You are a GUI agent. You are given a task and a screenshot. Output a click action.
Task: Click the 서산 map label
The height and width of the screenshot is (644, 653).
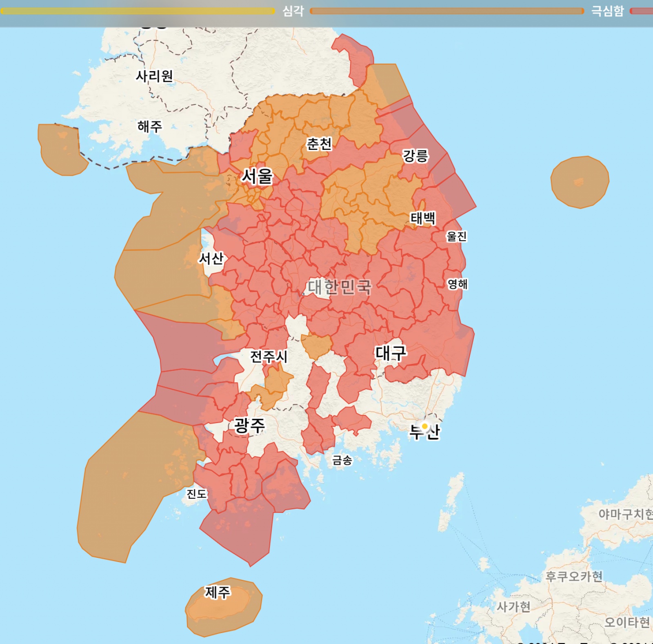(x=211, y=258)
